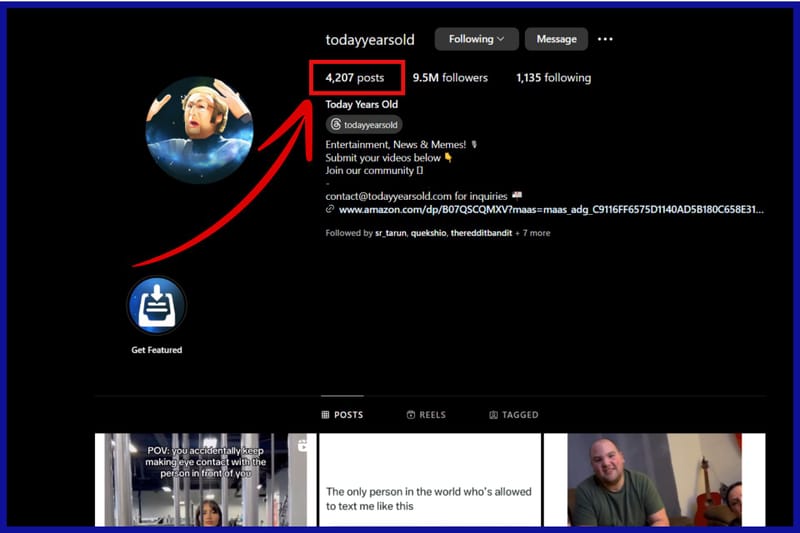View the 1,135 following list
The height and width of the screenshot is (533, 800).
(553, 77)
